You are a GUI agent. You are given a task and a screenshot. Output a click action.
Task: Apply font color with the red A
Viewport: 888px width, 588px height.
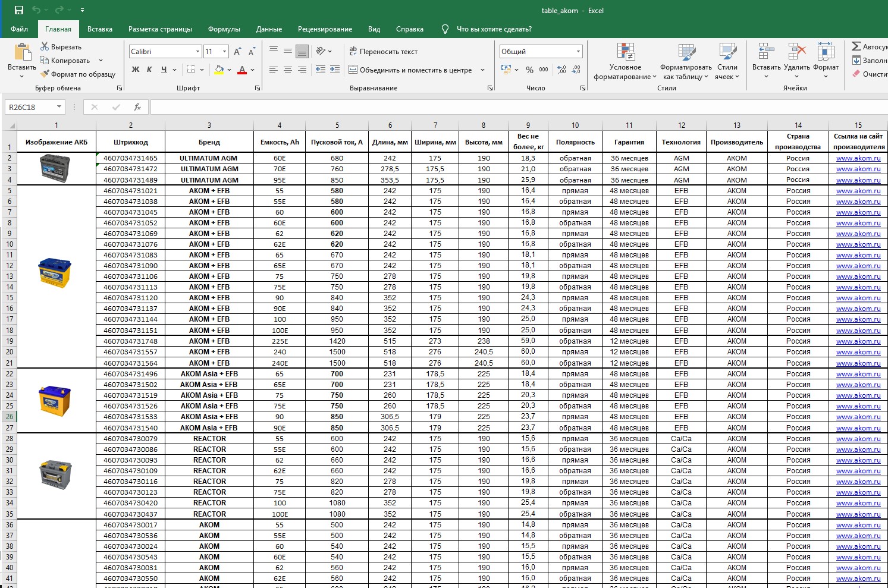[x=242, y=70]
